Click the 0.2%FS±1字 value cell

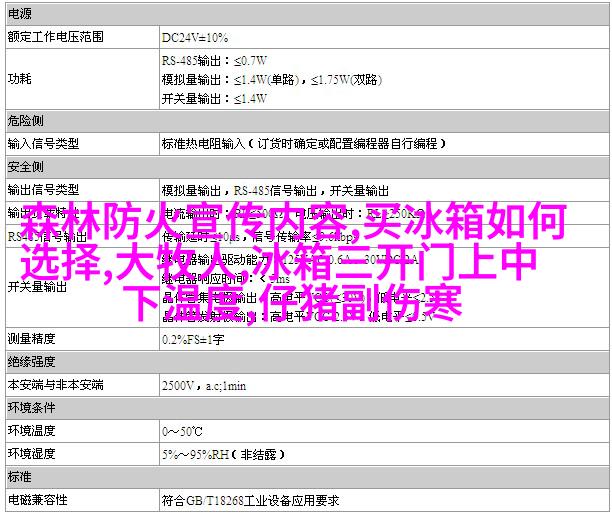pyautogui.click(x=194, y=339)
